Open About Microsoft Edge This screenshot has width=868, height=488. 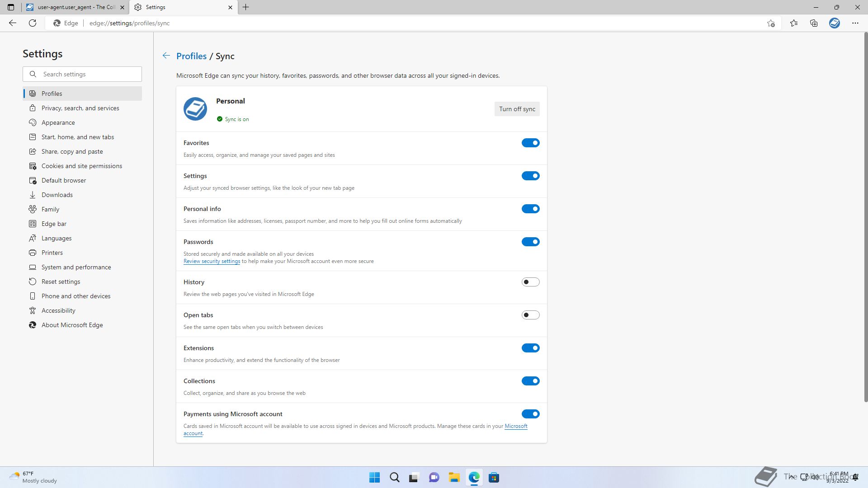tap(82, 325)
